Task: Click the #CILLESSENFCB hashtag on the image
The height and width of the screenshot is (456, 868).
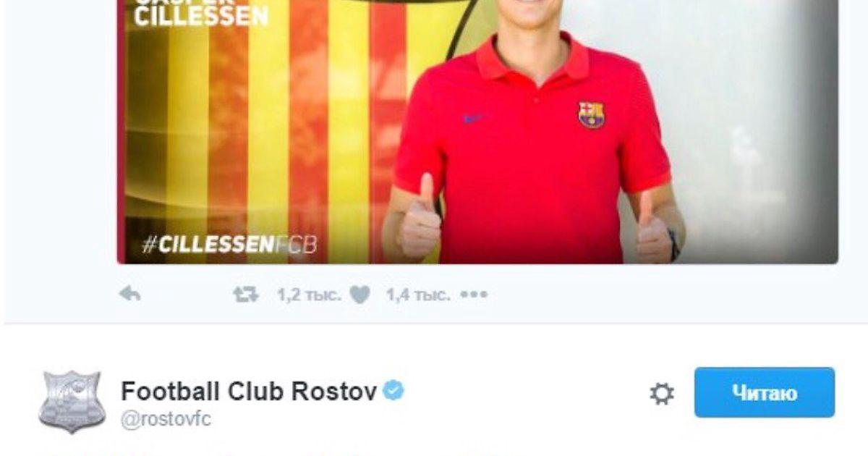Action: [x=229, y=245]
